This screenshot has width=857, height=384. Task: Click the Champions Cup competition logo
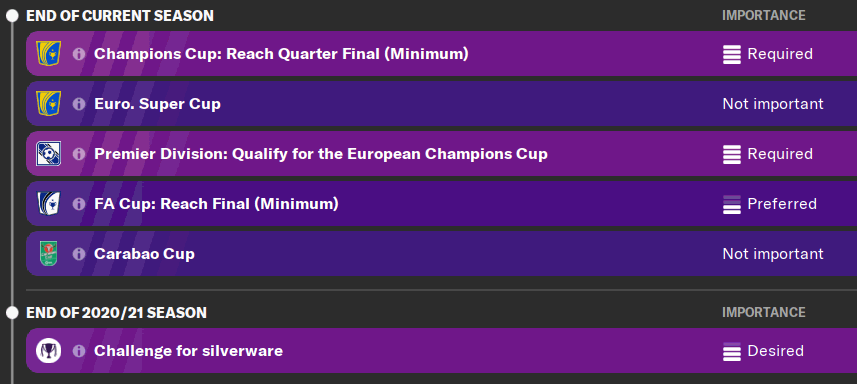click(48, 54)
